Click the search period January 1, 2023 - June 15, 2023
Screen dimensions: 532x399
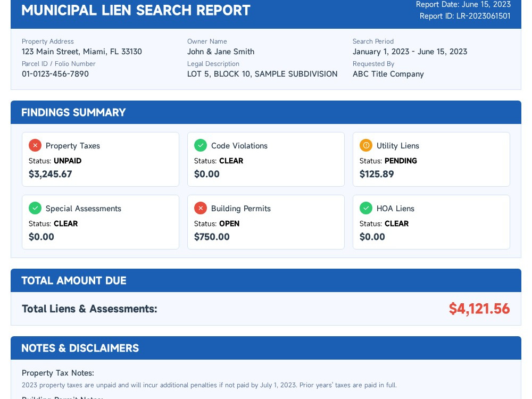click(410, 52)
